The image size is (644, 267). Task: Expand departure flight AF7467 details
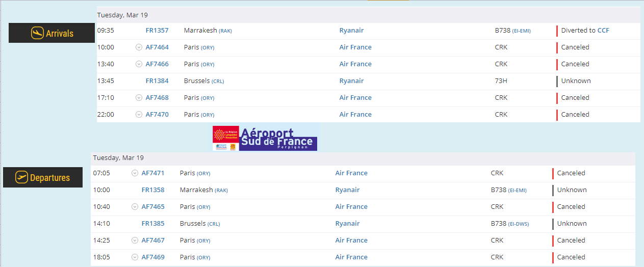point(135,241)
